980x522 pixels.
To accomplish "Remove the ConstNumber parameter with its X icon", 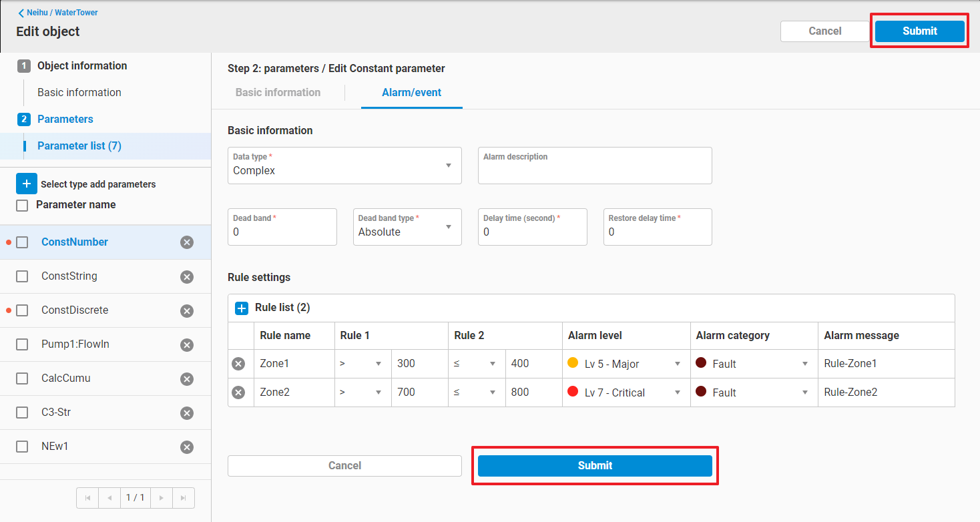I will coord(187,242).
